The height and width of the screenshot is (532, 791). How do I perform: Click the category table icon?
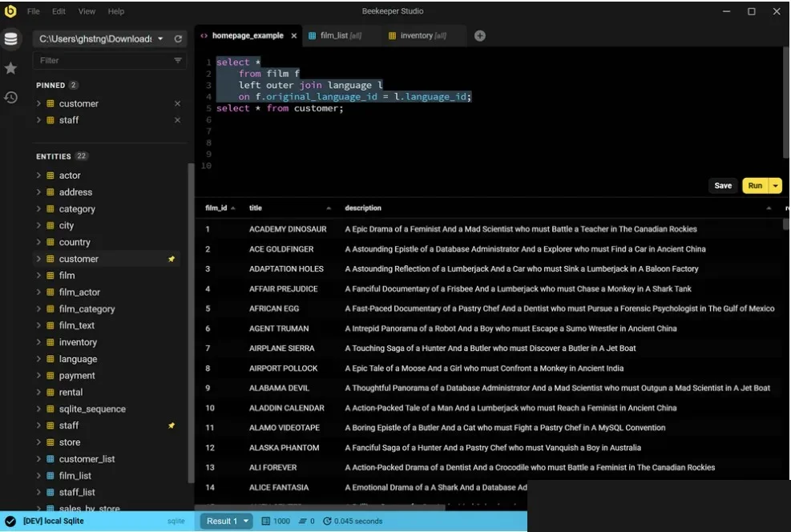(50, 209)
